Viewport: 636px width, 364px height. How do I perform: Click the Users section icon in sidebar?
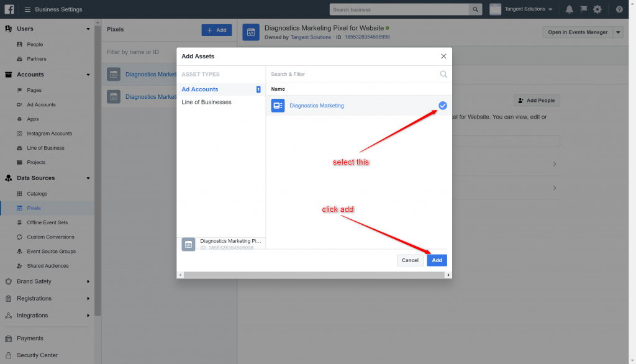click(8, 29)
